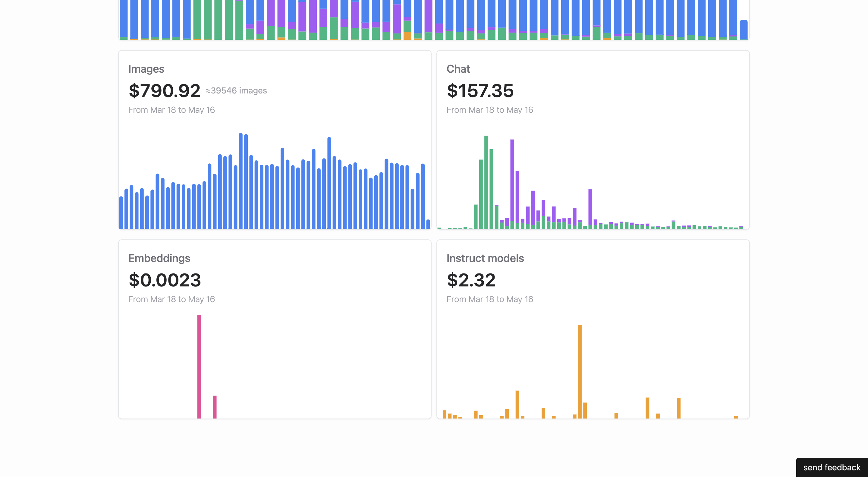Click the $2.32 instruct models total
The width and height of the screenshot is (868, 477).
click(x=471, y=280)
